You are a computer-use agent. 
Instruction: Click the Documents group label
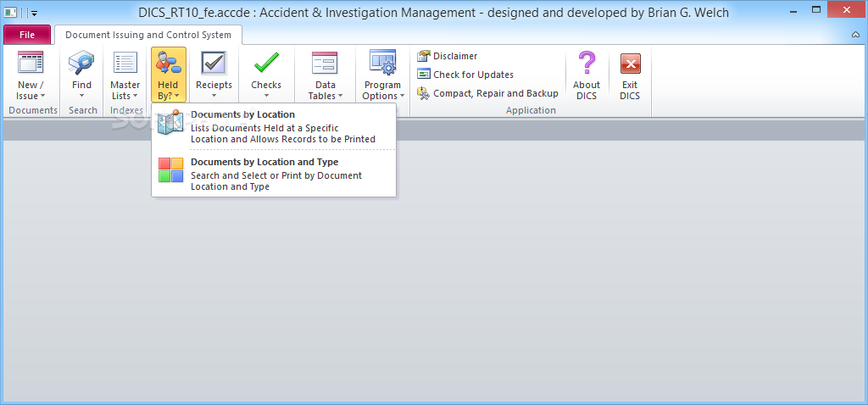pos(33,110)
